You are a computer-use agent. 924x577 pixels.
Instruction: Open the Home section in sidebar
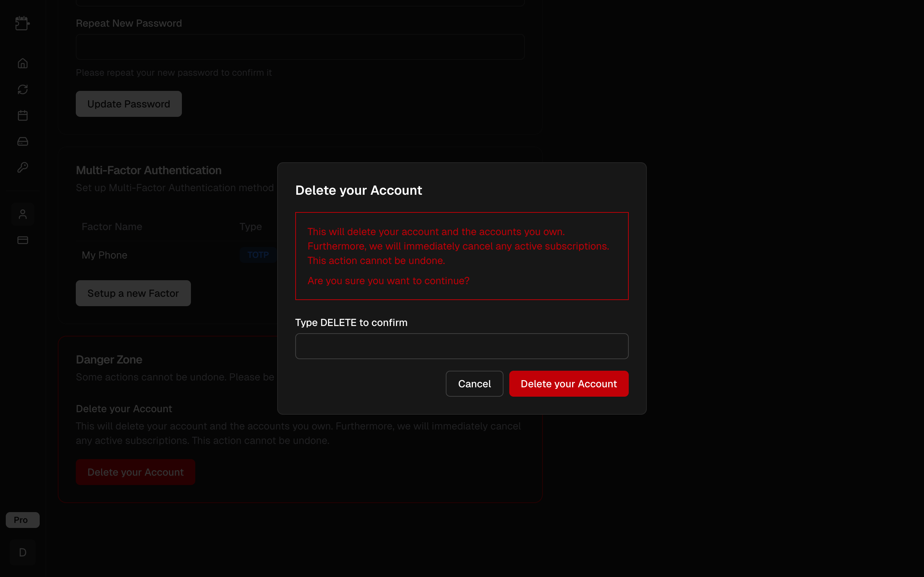tap(22, 63)
